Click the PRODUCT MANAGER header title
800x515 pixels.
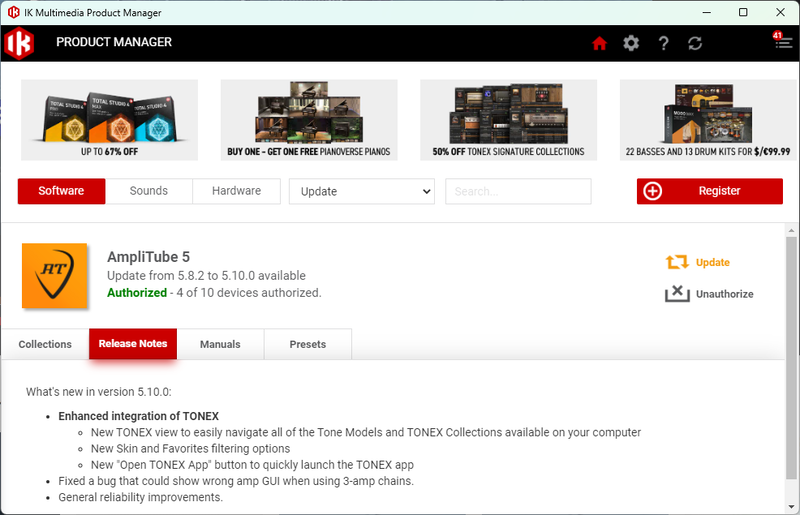[114, 42]
